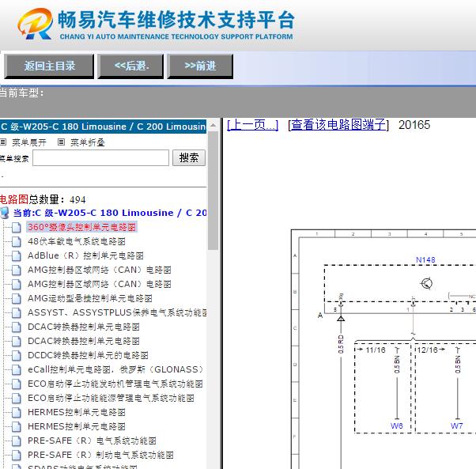Focus the menu search input field
The image size is (476, 469).
(100, 158)
